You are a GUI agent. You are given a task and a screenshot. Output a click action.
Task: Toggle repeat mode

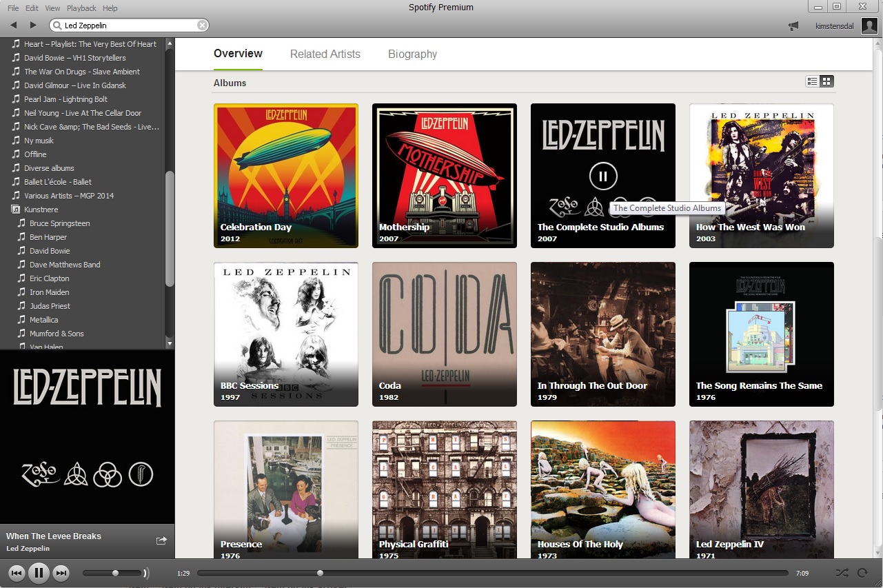(x=862, y=573)
